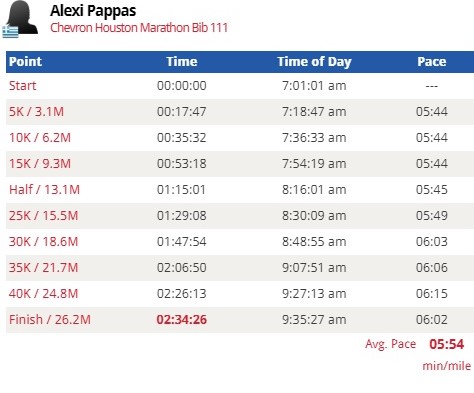Select the 10K / 6.2M split

pyautogui.click(x=40, y=138)
